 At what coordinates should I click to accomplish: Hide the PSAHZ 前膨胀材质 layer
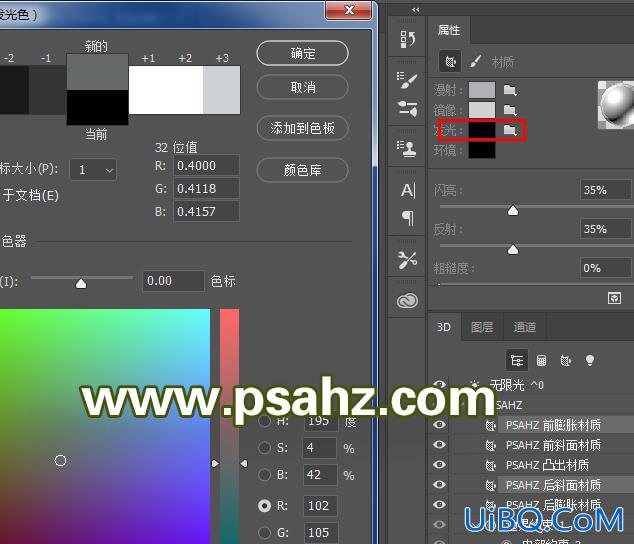[440, 425]
